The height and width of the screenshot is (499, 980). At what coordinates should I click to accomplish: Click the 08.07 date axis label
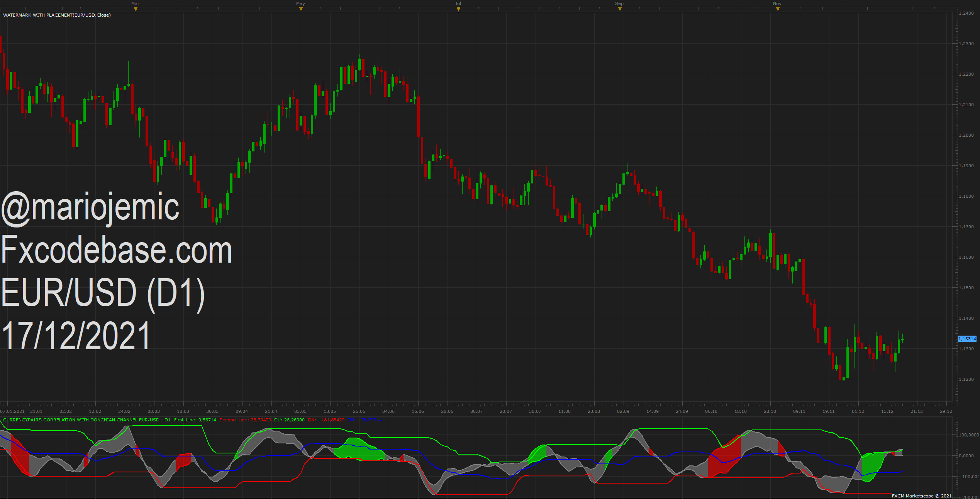tap(476, 411)
